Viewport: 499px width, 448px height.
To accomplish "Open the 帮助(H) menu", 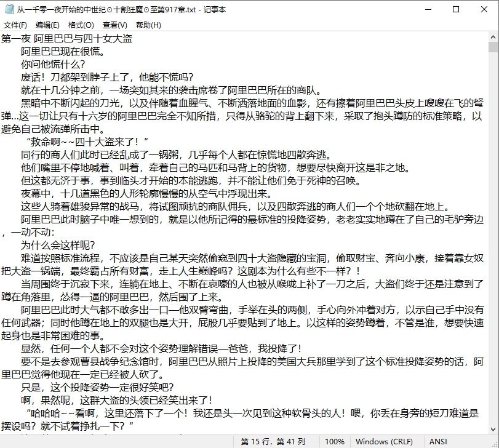I will pyautogui.click(x=146, y=25).
